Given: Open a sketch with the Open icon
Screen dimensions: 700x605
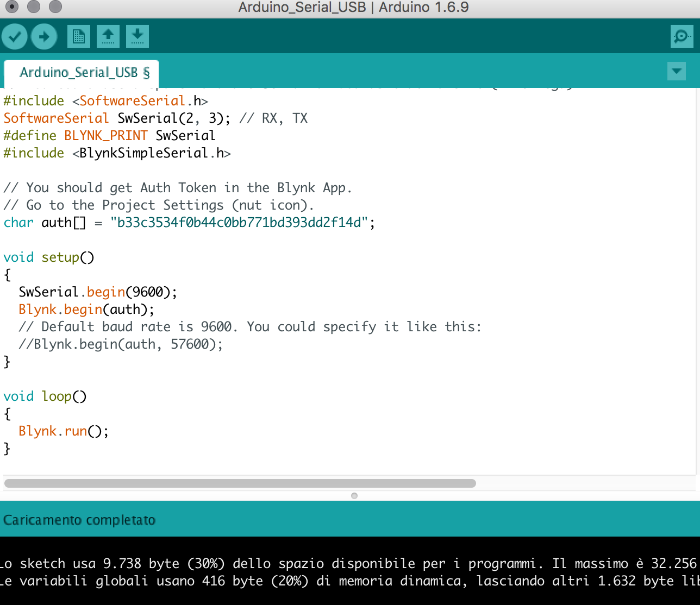Looking at the screenshot, I should tap(108, 36).
